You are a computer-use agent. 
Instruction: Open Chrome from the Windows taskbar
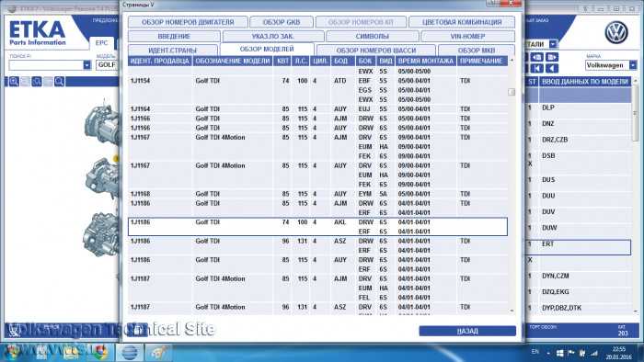coord(99,352)
